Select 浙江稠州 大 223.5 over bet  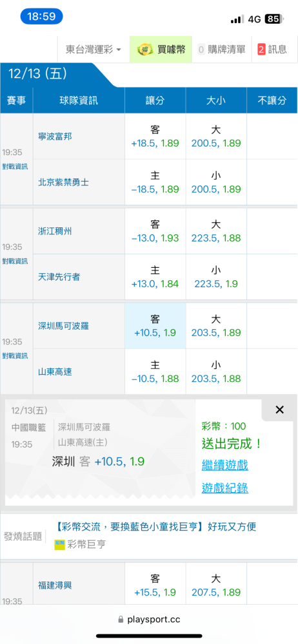point(216,231)
